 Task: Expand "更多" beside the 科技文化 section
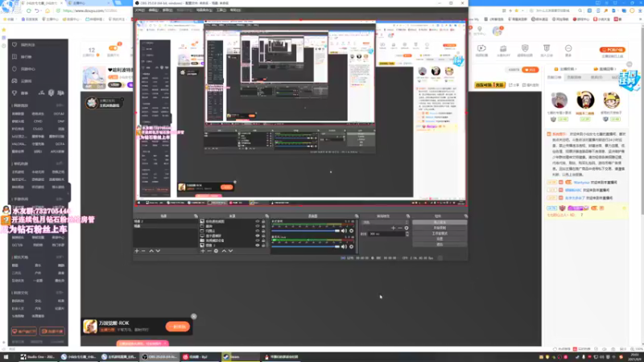pyautogui.click(x=60, y=293)
